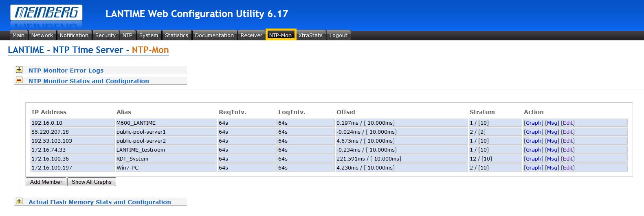Open the Network tab
This screenshot has width=644, height=216.
(42, 35)
